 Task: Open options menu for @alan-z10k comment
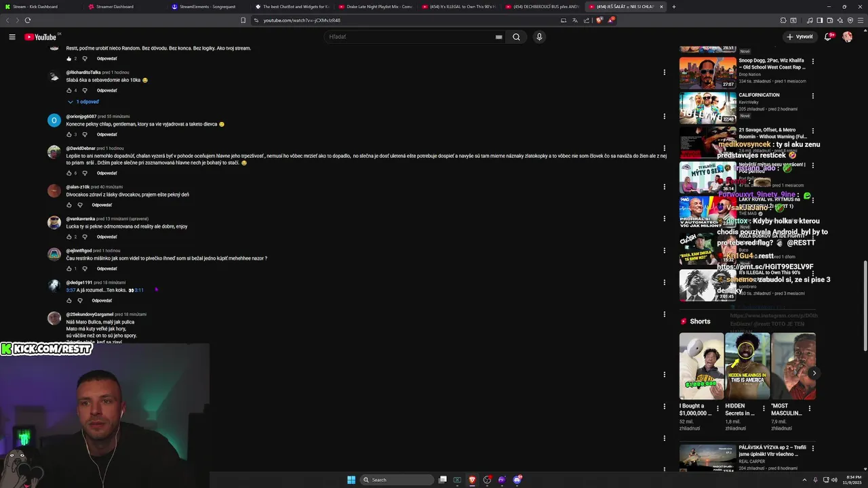click(664, 186)
